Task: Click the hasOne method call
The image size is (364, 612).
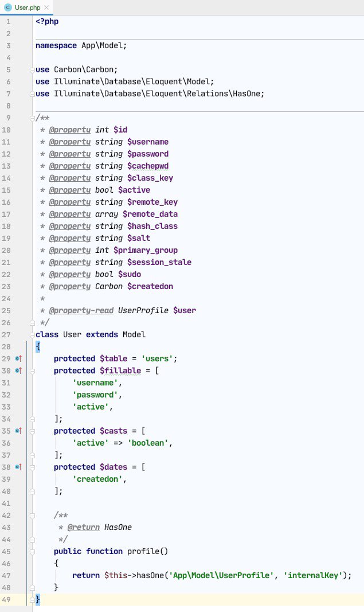Action: point(150,575)
